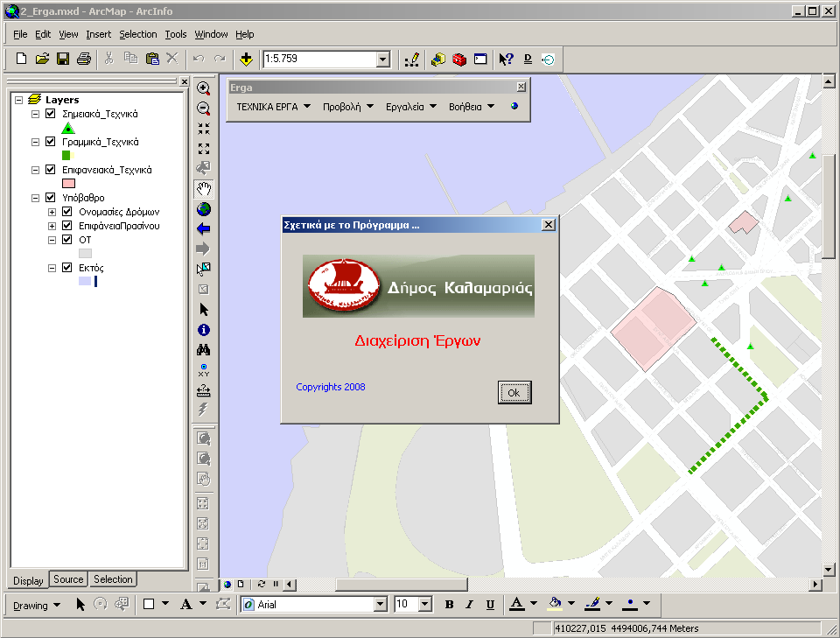
Task: Click the map vertical scroll down arrow
Action: click(x=829, y=570)
